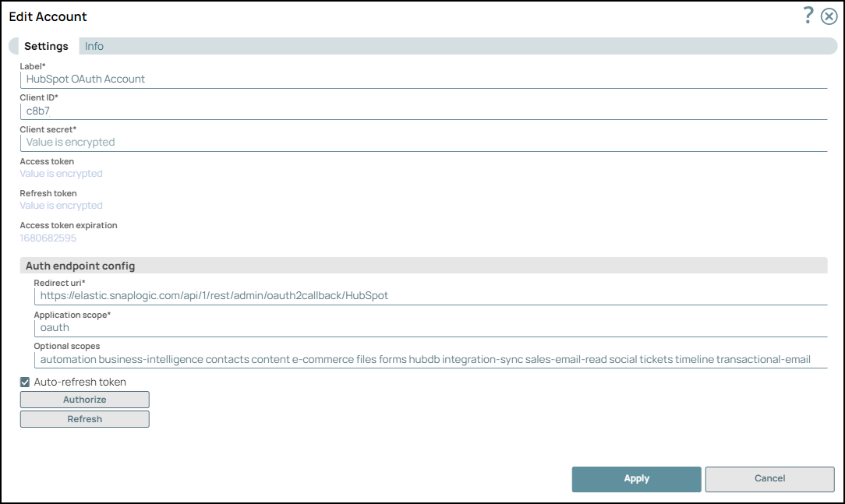845x504 pixels.
Task: Select expiration value 1680682595
Action: 48,238
